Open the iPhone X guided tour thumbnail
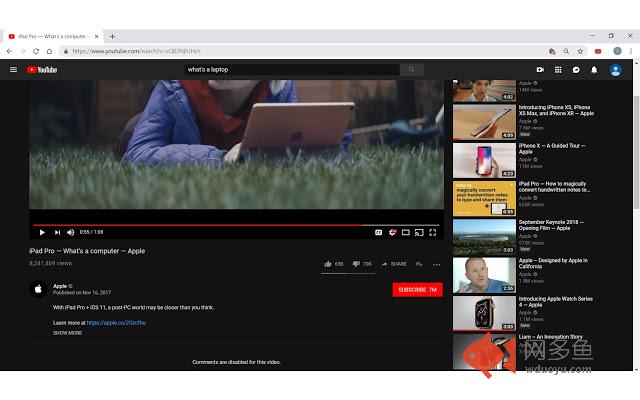 [484, 160]
